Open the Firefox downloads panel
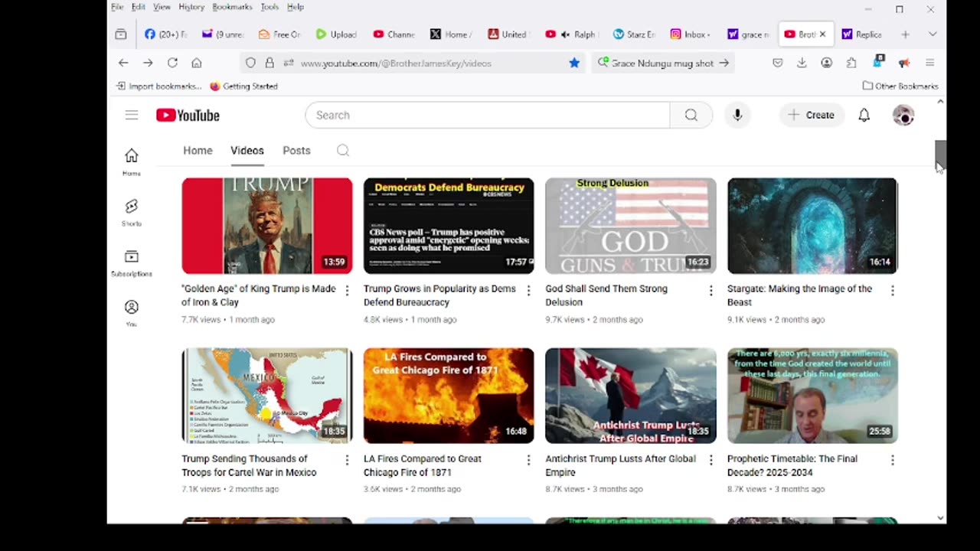Viewport: 980px width, 551px height. click(x=802, y=63)
